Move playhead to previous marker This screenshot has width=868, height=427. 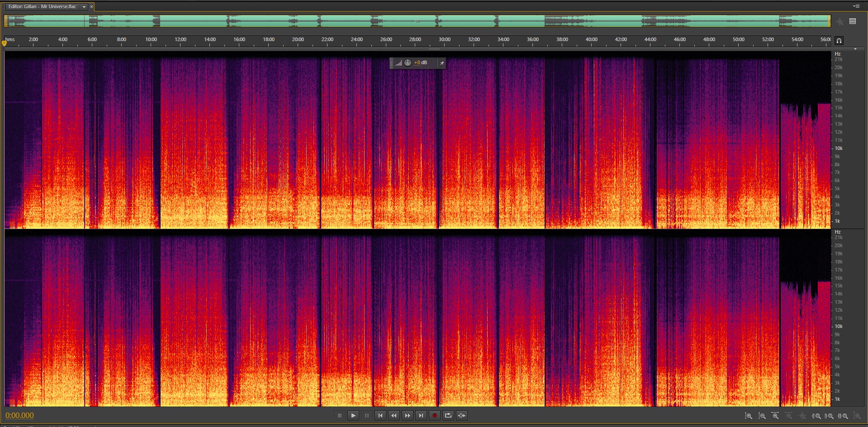coord(380,416)
